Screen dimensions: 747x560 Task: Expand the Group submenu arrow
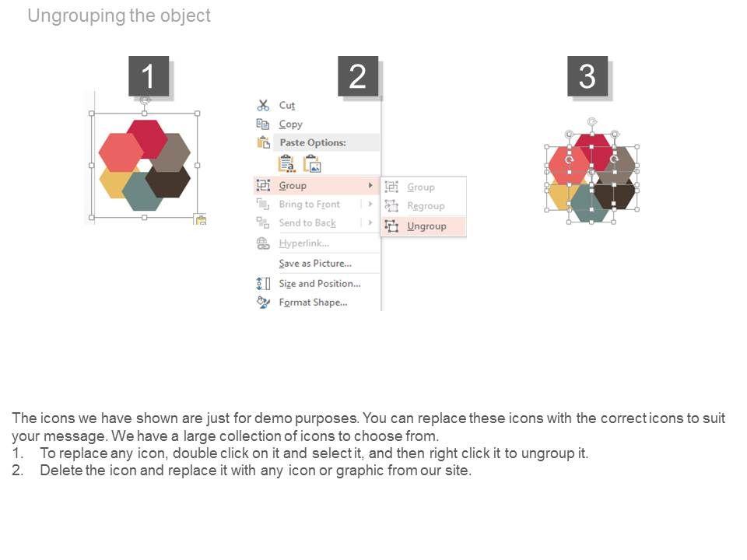pos(370,185)
